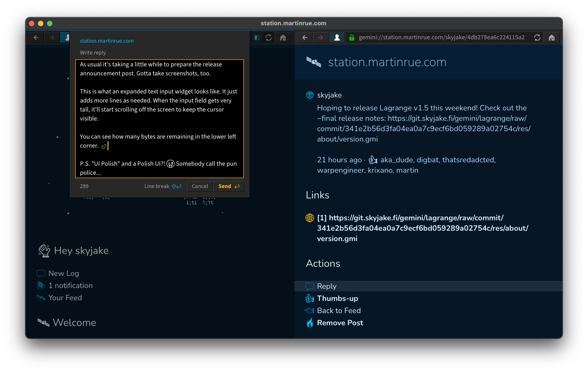Viewport: 588px width, 372px height.
Task: Click the skyjake alien avatar icon
Action: tap(310, 95)
